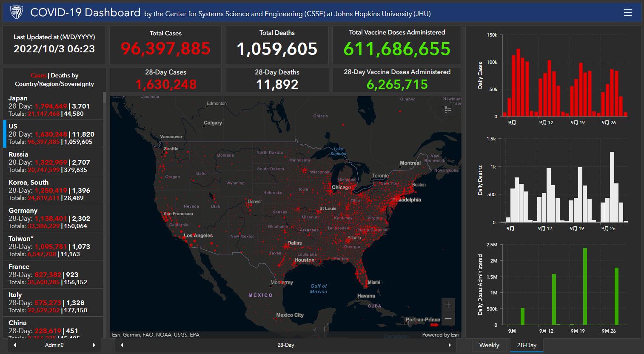Pick Italy from the country list
Viewport: 644px width, 354px height.
pos(53,303)
